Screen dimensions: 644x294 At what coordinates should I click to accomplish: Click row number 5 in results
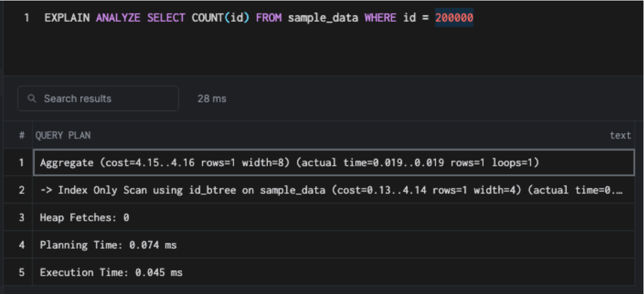coord(22,272)
